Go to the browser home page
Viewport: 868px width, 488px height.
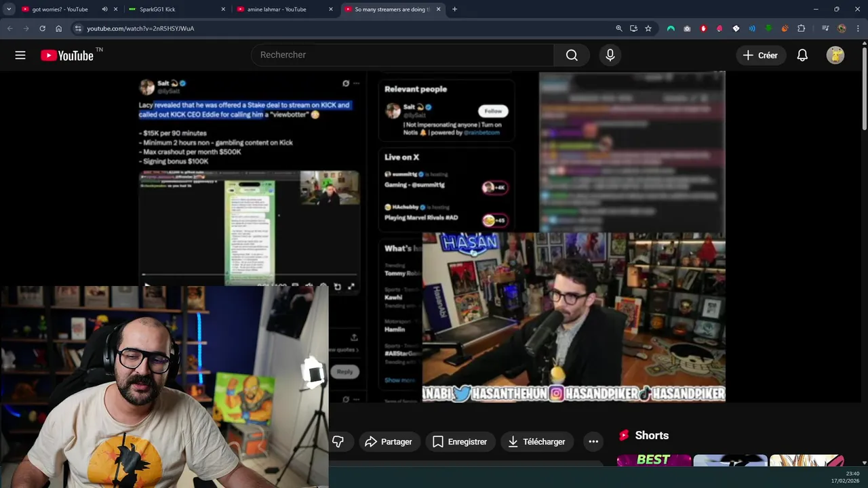click(x=58, y=28)
